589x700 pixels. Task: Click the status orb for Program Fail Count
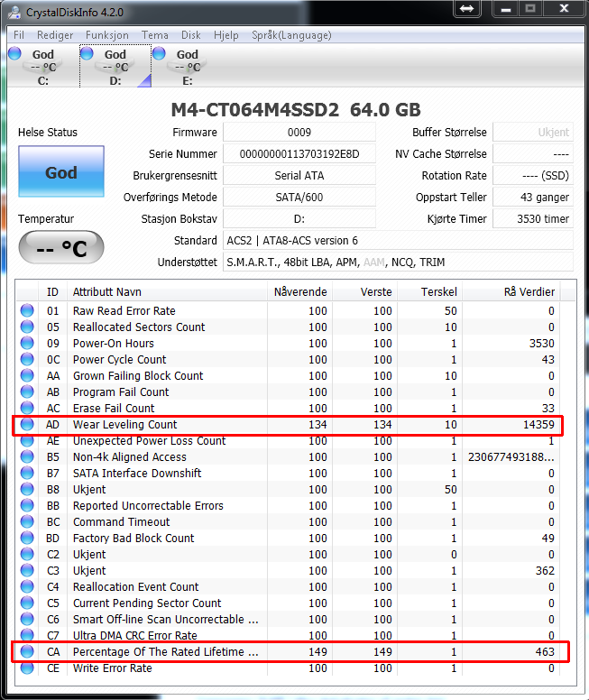[27, 391]
